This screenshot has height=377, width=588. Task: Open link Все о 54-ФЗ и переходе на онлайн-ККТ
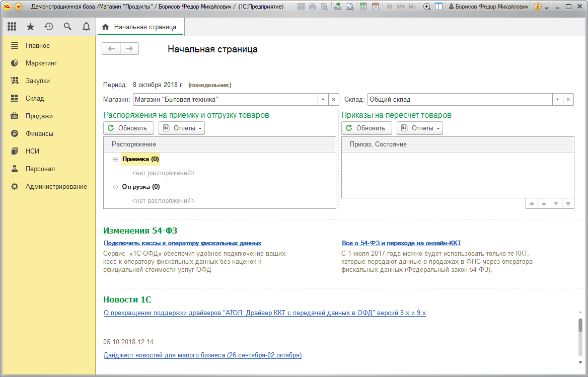point(401,243)
